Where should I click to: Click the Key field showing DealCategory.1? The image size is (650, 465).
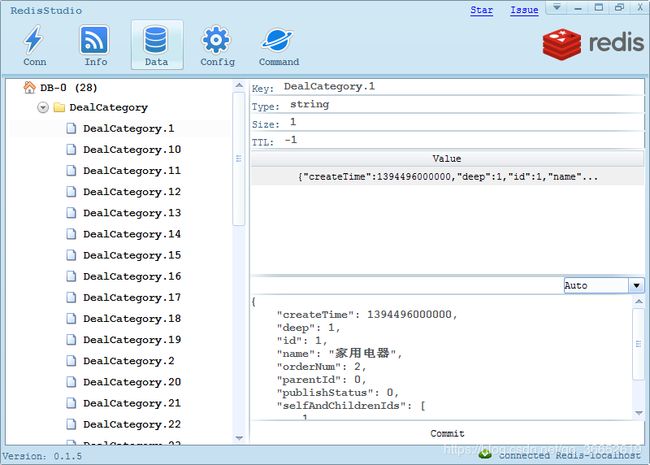click(462, 87)
